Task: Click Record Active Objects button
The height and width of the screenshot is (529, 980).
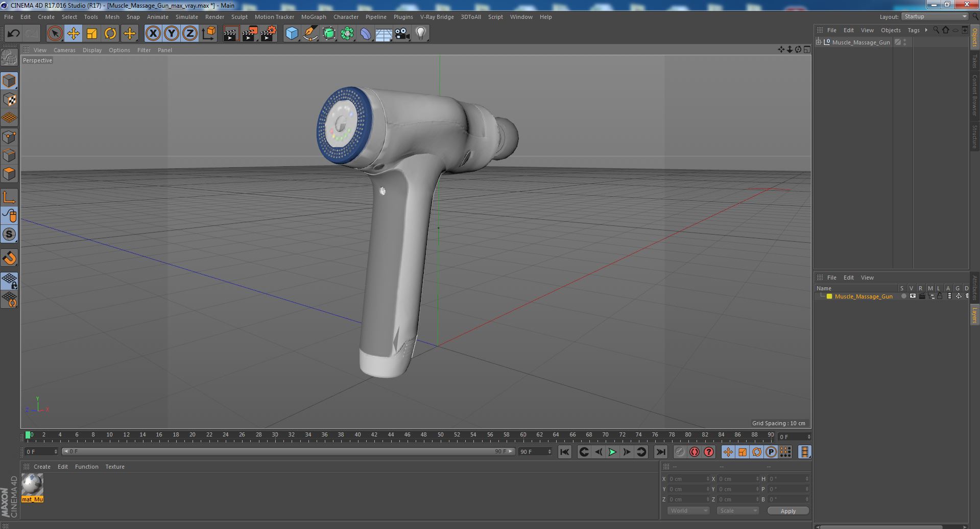Action: 680,452
